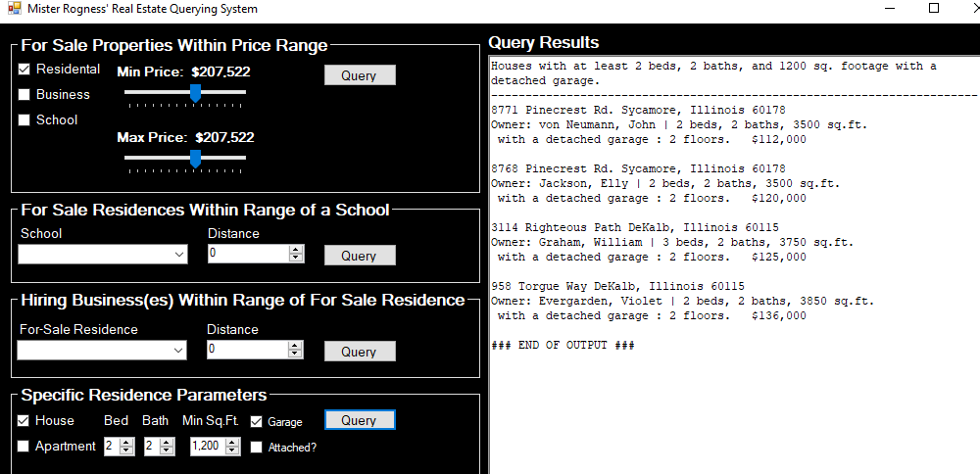The image size is (980, 474).
Task: Toggle the Attached? garage checkbox
Action: tap(257, 448)
